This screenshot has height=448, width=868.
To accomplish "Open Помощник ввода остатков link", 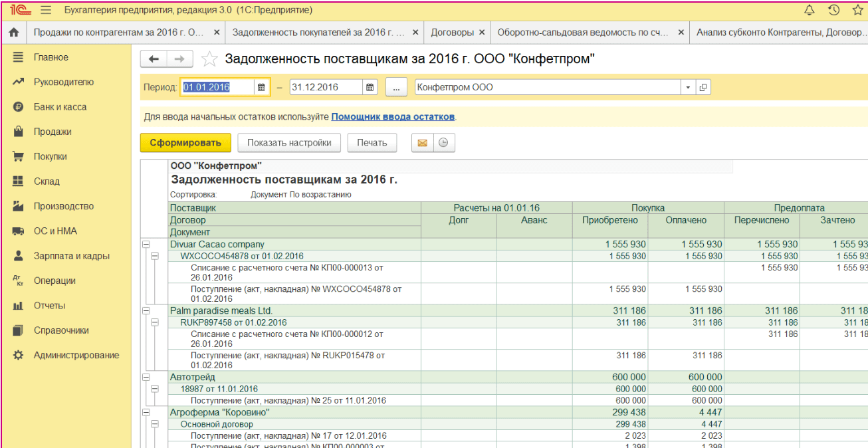I will click(x=393, y=117).
